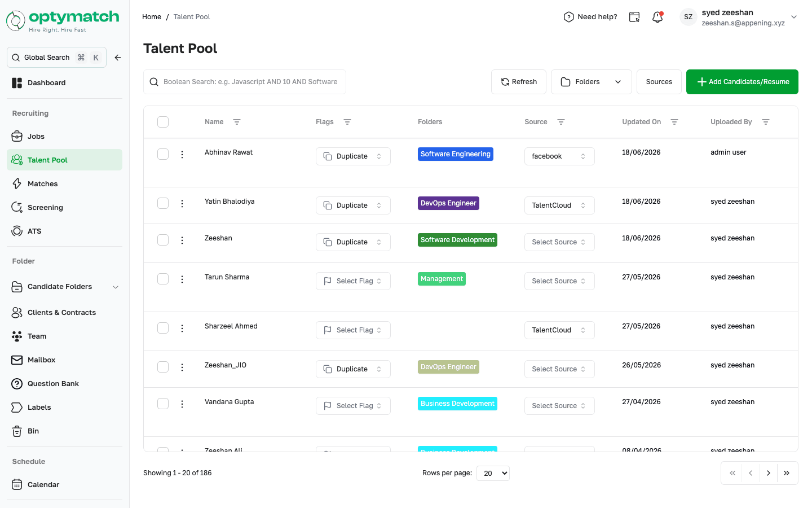Collapse the sidebar with back arrow
812x508 pixels.
pos(118,58)
